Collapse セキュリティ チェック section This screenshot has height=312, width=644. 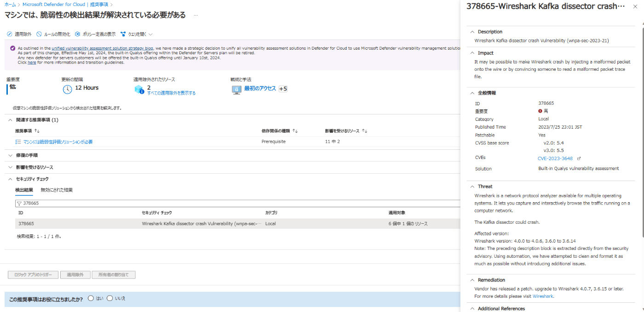pyautogui.click(x=11, y=179)
